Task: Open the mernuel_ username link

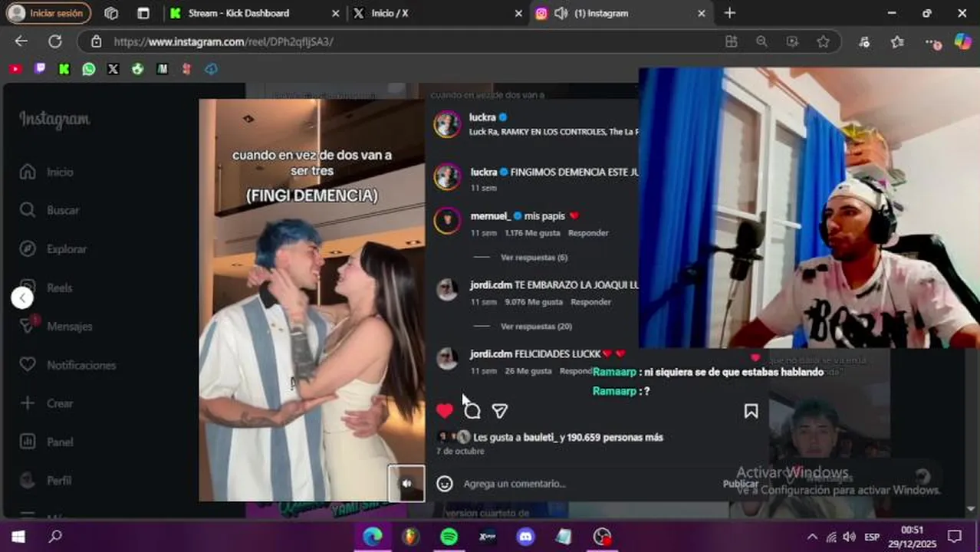Action: tap(491, 216)
